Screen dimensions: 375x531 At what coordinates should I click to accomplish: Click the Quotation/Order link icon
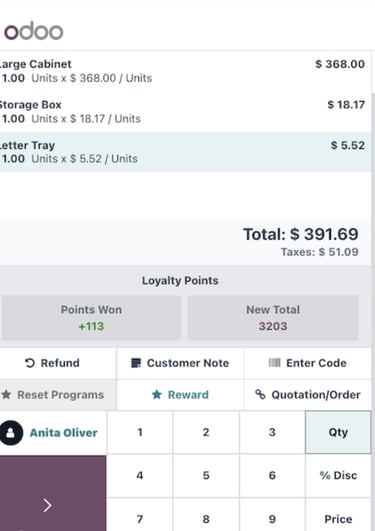point(260,394)
